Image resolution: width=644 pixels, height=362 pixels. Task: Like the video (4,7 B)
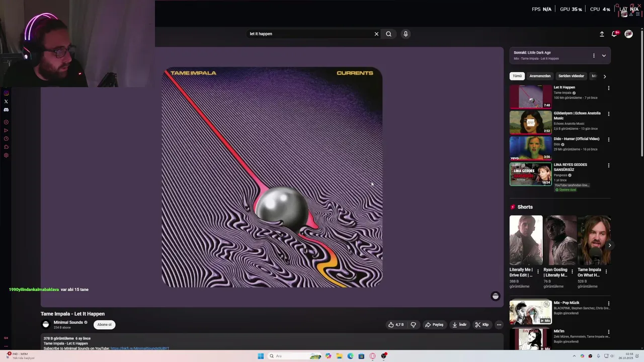coord(396,325)
